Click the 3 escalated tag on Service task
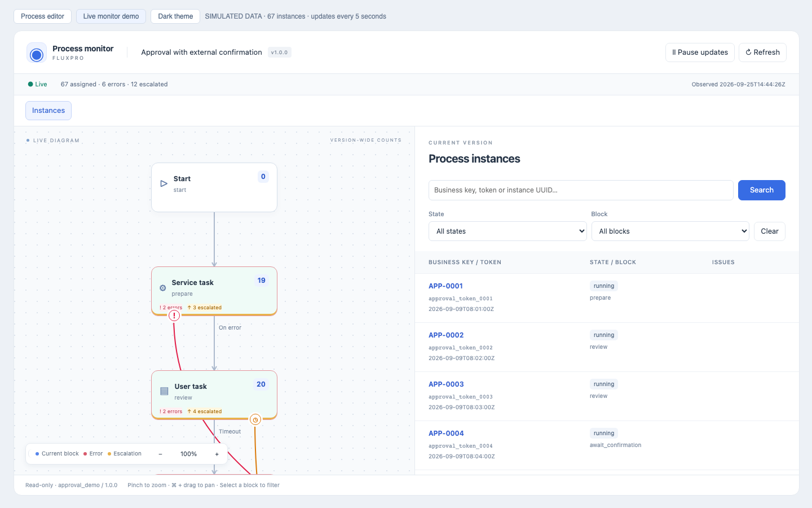 tap(205, 308)
